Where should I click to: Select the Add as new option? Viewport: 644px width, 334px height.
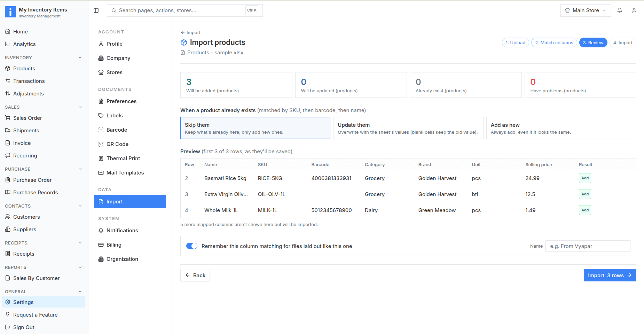561,128
